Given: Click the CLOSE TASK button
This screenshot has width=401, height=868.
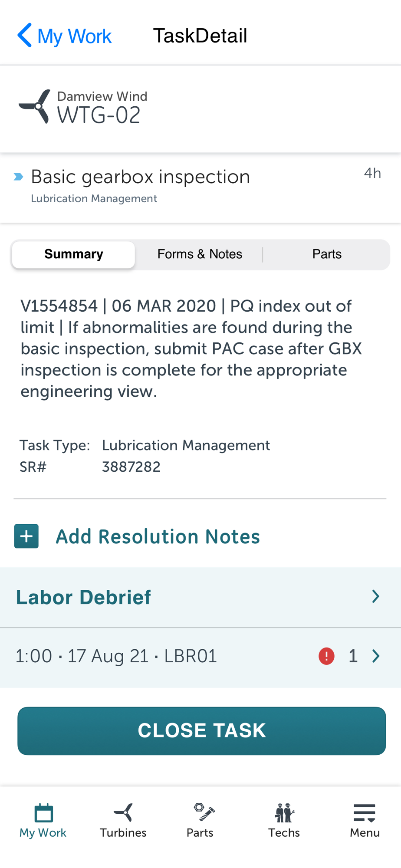Looking at the screenshot, I should pos(202,731).
